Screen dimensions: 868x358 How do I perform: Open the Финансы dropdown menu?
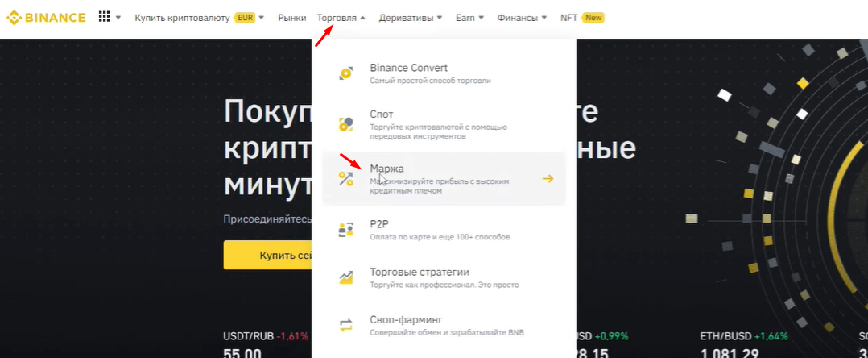522,18
